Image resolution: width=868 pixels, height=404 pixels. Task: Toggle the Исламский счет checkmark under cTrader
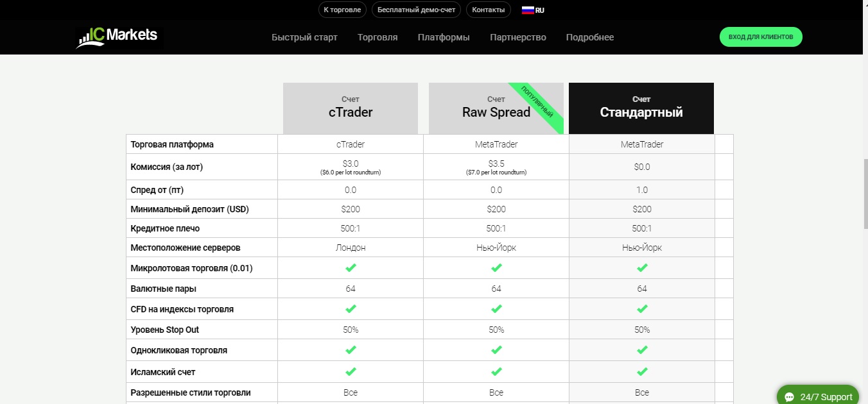click(350, 371)
